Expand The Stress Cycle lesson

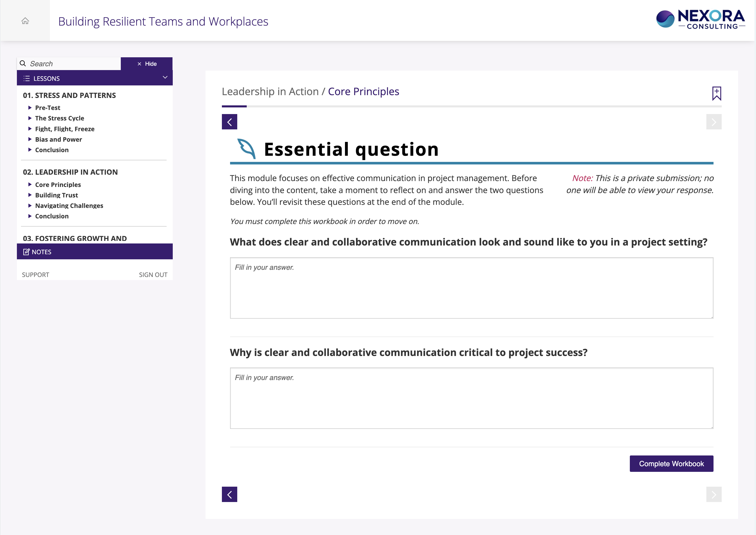59,118
